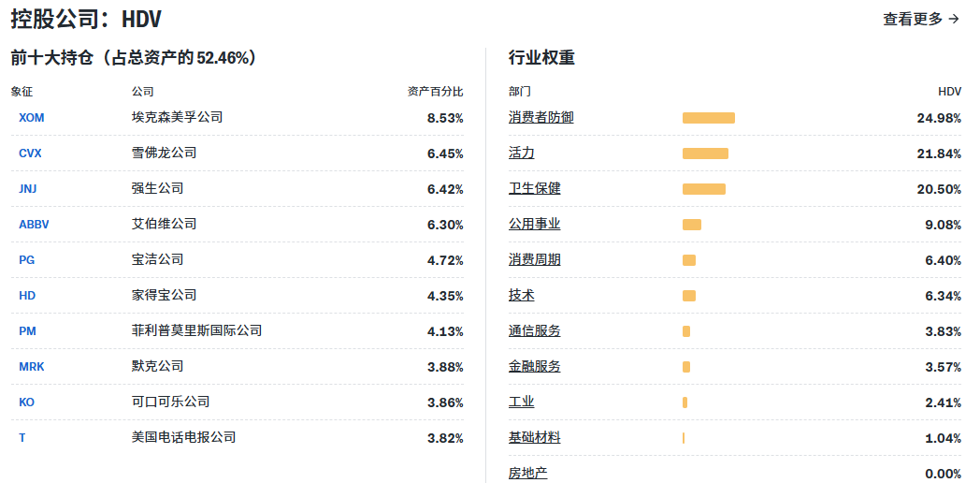Click the 卫生保健 weight bar
The image size is (980, 483).
[704, 189]
